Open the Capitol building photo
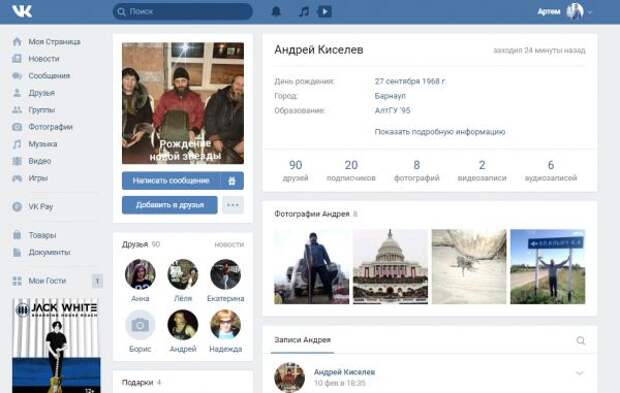Viewport: 620px width, 393px height. (390, 266)
